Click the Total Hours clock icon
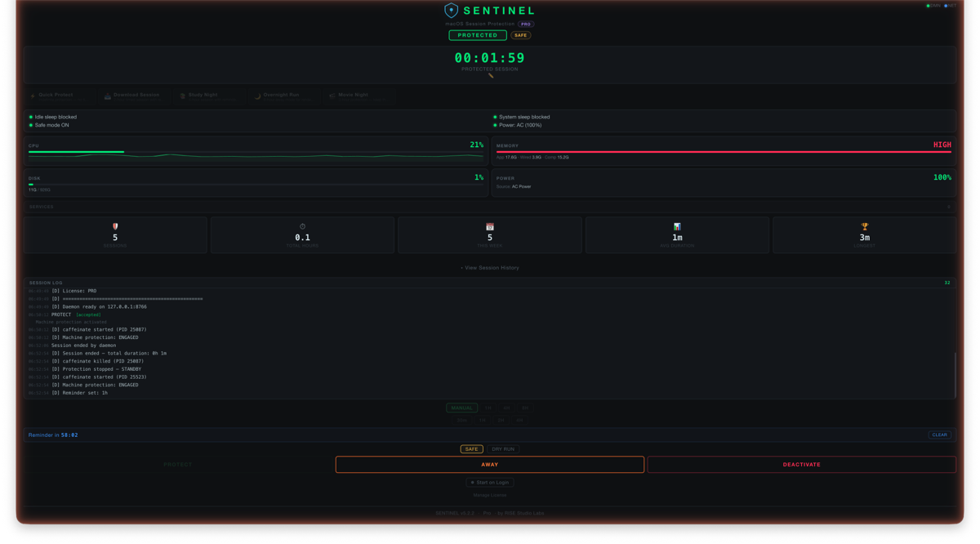Image resolution: width=980 pixels, height=544 pixels. (302, 226)
